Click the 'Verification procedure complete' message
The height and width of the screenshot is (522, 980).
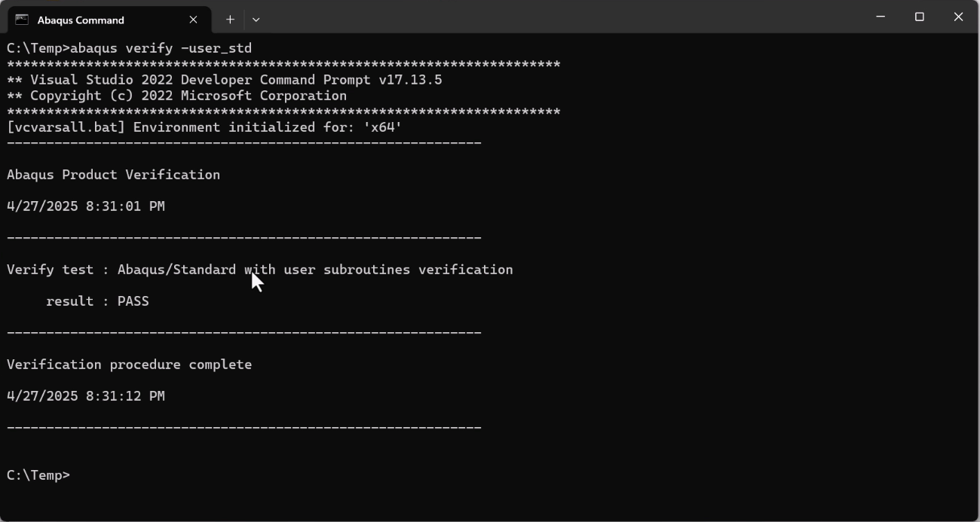[x=129, y=365]
